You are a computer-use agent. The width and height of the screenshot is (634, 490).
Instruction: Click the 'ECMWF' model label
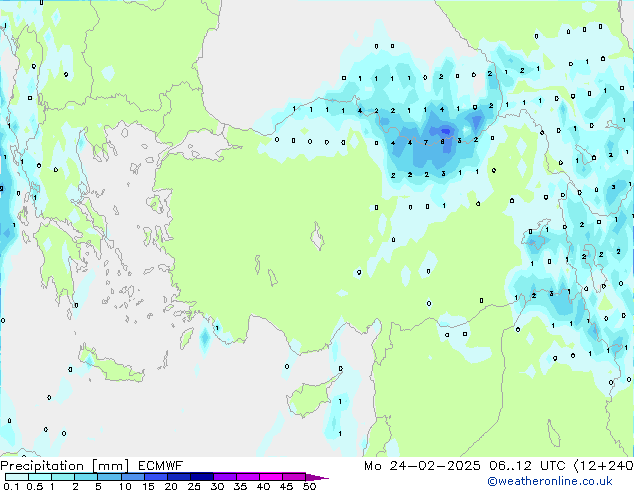point(161,466)
